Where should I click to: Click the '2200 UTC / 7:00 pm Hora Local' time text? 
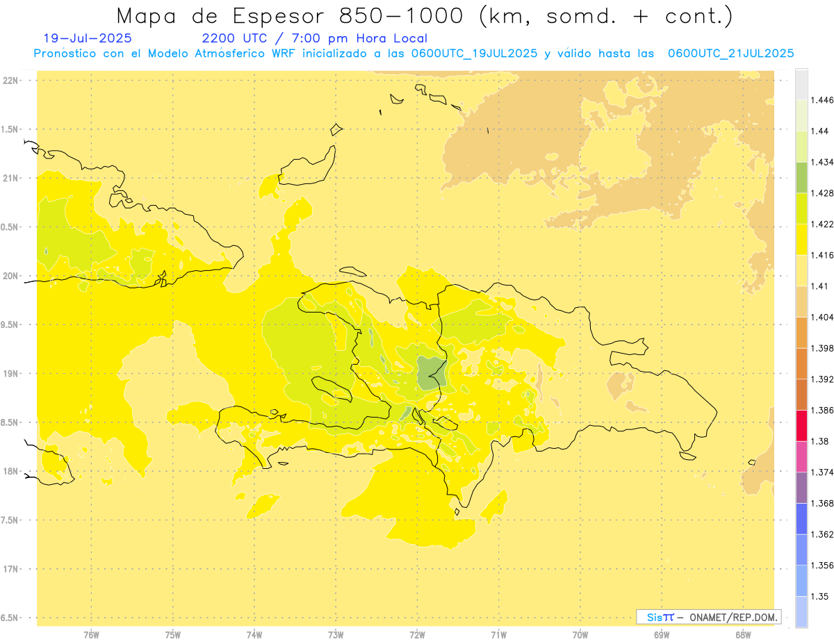[x=315, y=39]
